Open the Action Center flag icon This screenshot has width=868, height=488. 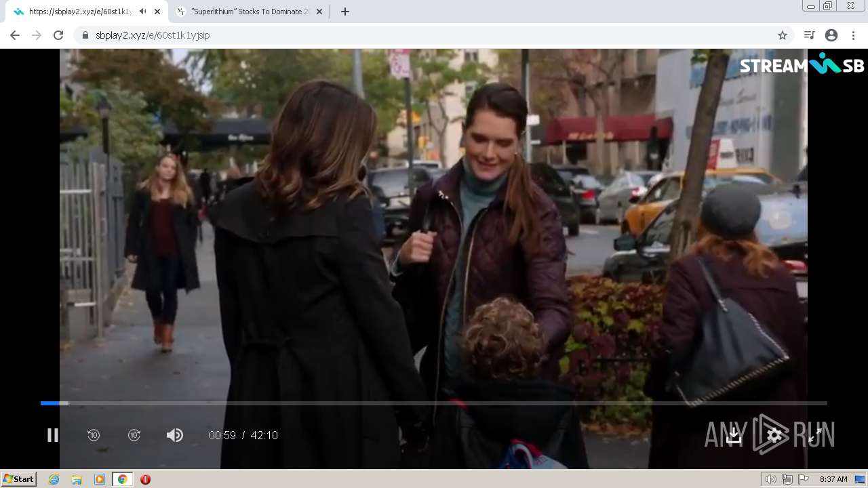click(x=804, y=479)
